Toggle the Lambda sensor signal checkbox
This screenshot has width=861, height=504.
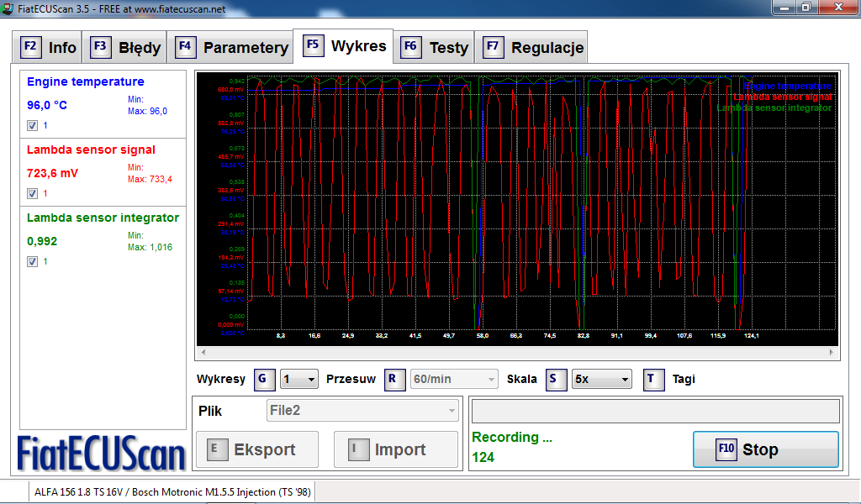pos(32,193)
